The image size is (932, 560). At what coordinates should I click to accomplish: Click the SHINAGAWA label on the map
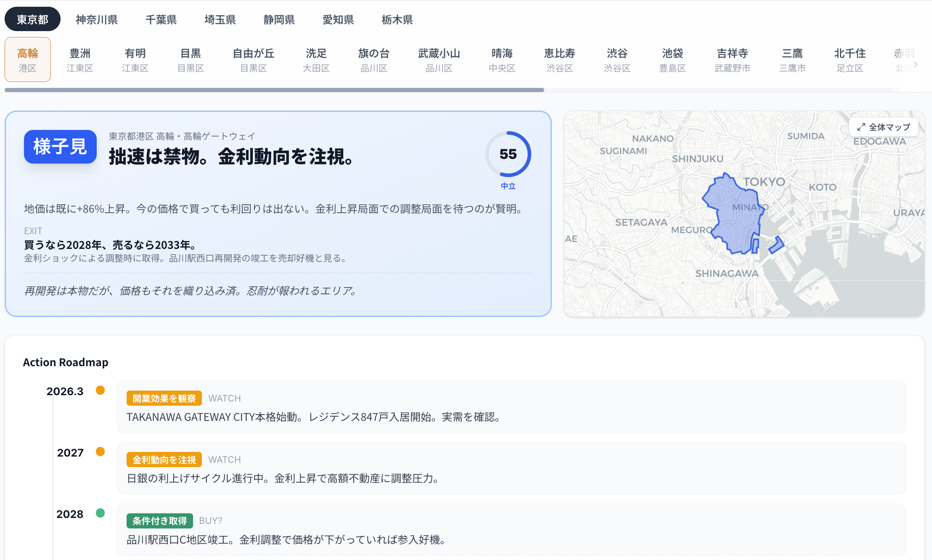tap(727, 274)
